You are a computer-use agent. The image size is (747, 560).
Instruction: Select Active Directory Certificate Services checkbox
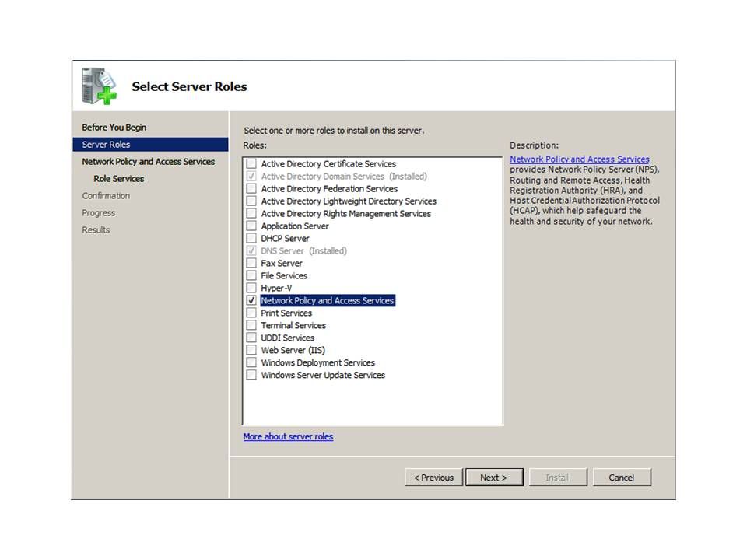[x=251, y=163]
